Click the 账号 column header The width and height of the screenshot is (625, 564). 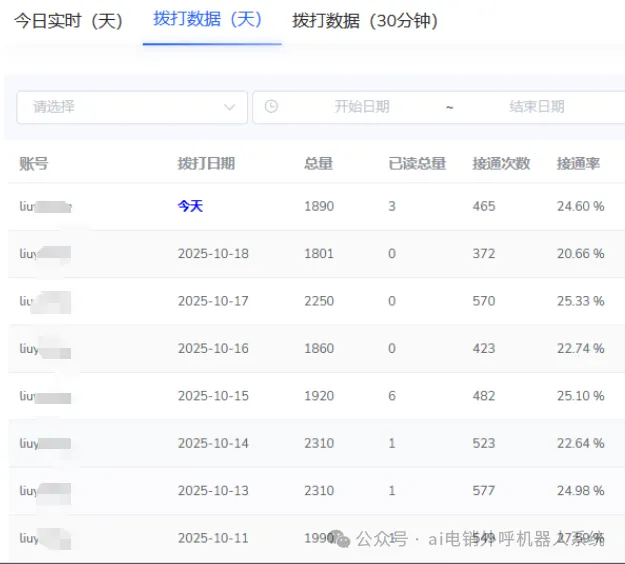[x=34, y=164]
